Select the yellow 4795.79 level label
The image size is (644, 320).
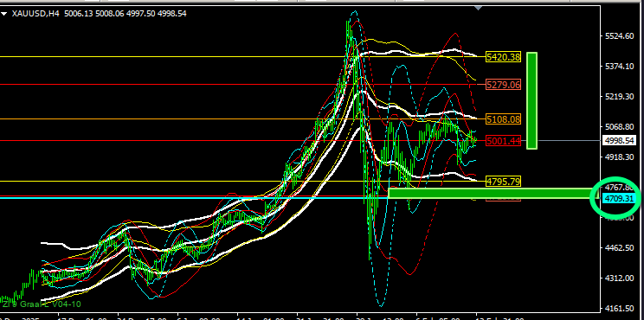(x=503, y=181)
